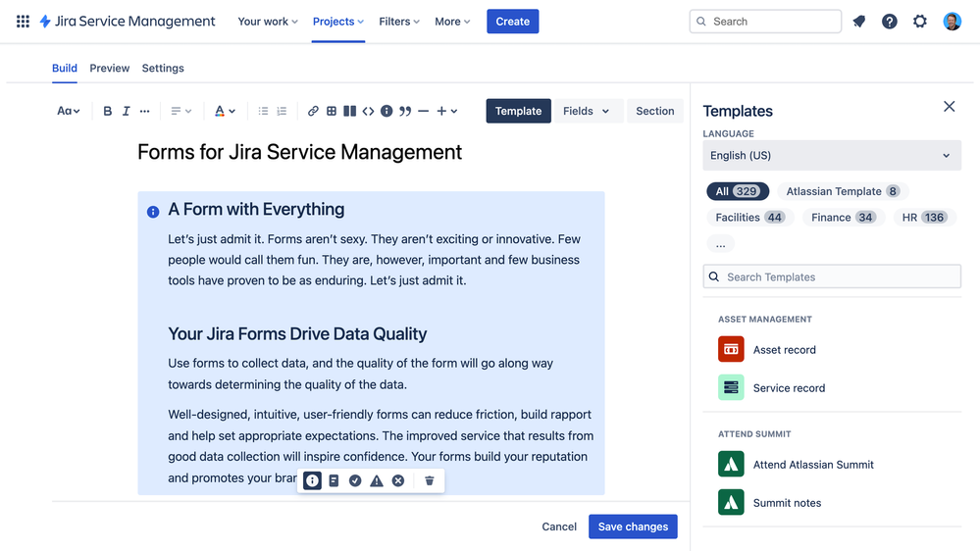Insert a bulleted list
The width and height of the screenshot is (980, 551).
coord(263,111)
